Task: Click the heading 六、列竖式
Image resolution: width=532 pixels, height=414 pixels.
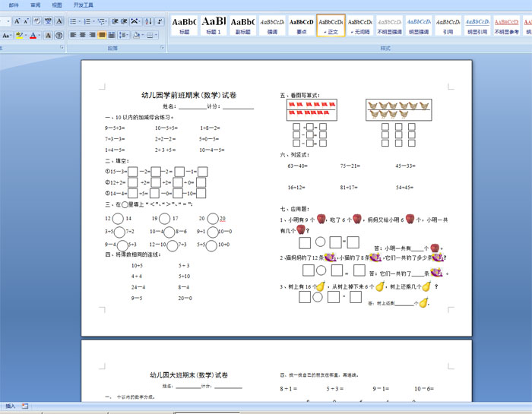Action: pyautogui.click(x=295, y=155)
